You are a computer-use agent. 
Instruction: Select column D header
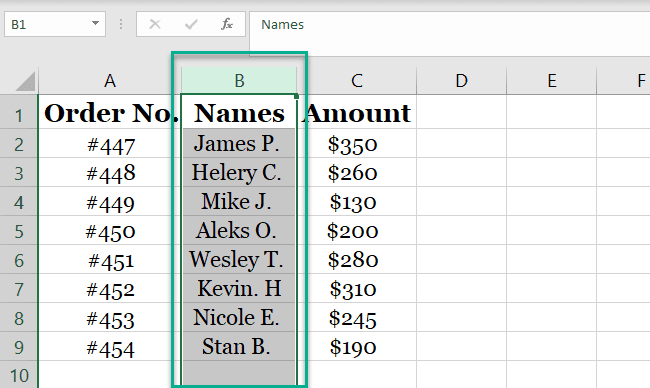[461, 81]
